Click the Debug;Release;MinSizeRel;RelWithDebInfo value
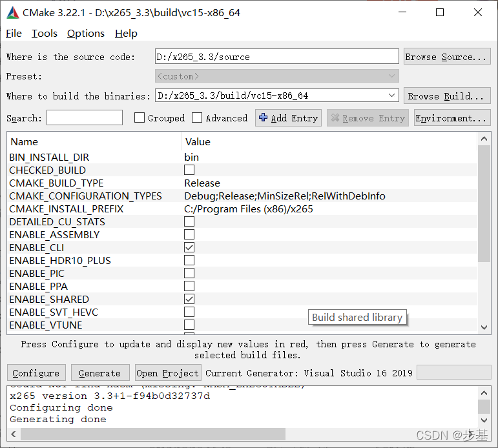Image resolution: width=498 pixels, height=448 pixels. [x=285, y=196]
